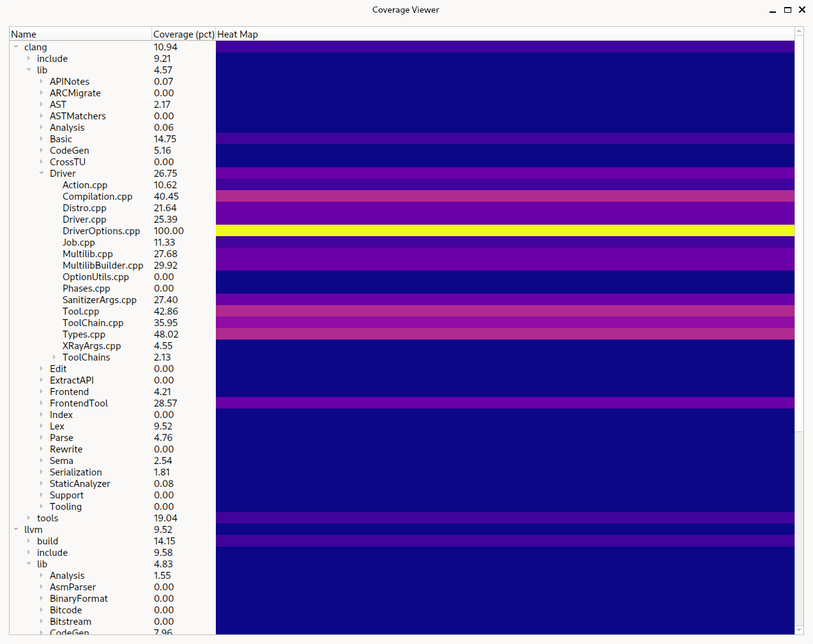Select the OptionUtils.cpp file
813x644 pixels.
[x=96, y=276]
